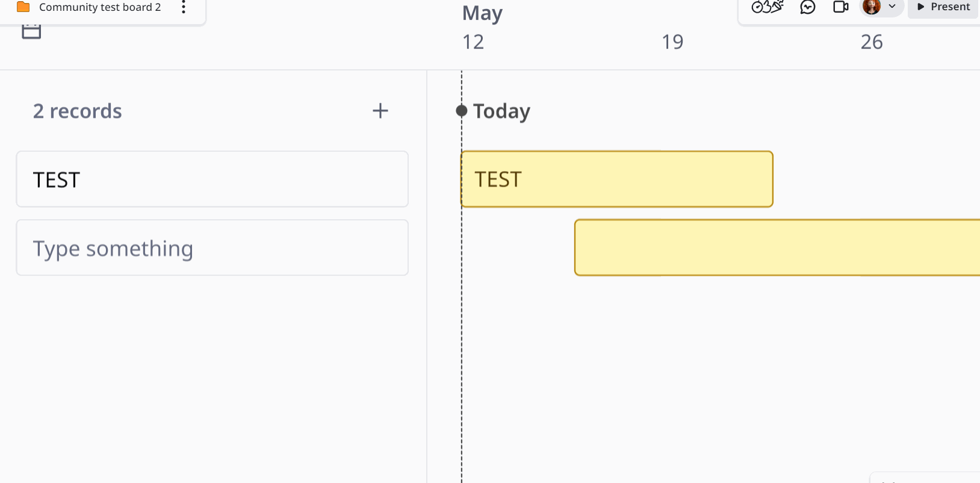This screenshot has height=483, width=980.
Task: Click the orange folder icon by board name
Action: [23, 7]
